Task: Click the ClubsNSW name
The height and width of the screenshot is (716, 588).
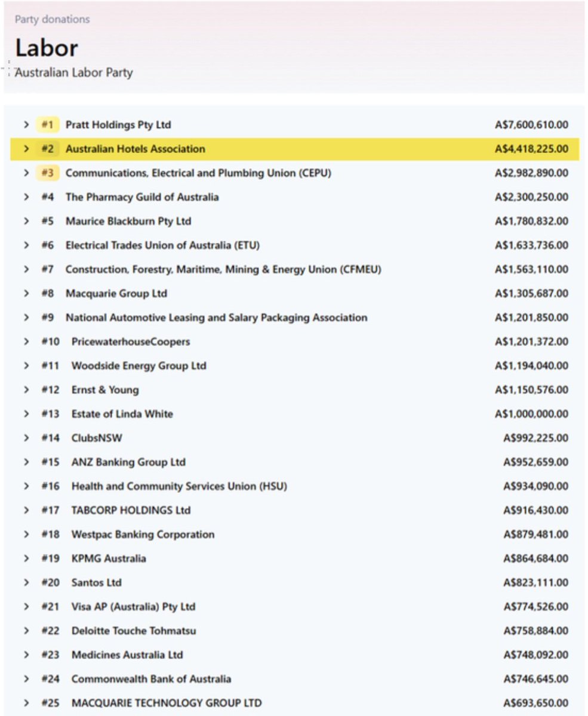Action: tap(96, 438)
